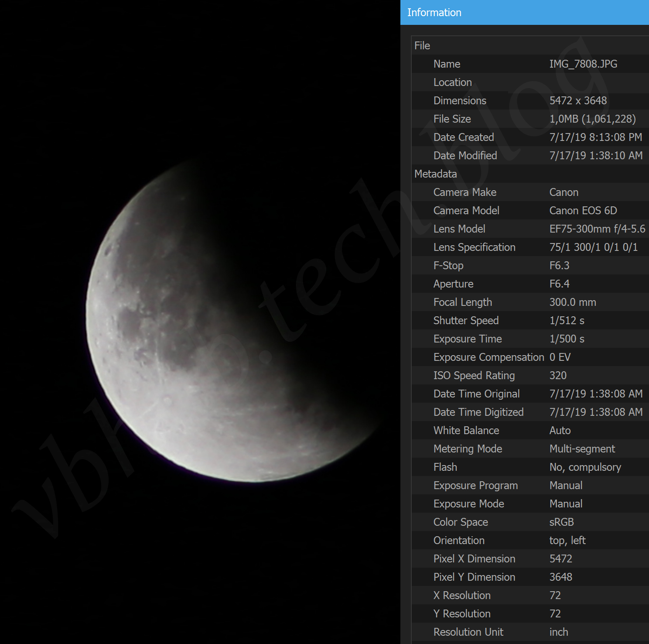This screenshot has height=644, width=649.
Task: Select the file name IMG_7808.JPG value
Action: pyautogui.click(x=583, y=64)
